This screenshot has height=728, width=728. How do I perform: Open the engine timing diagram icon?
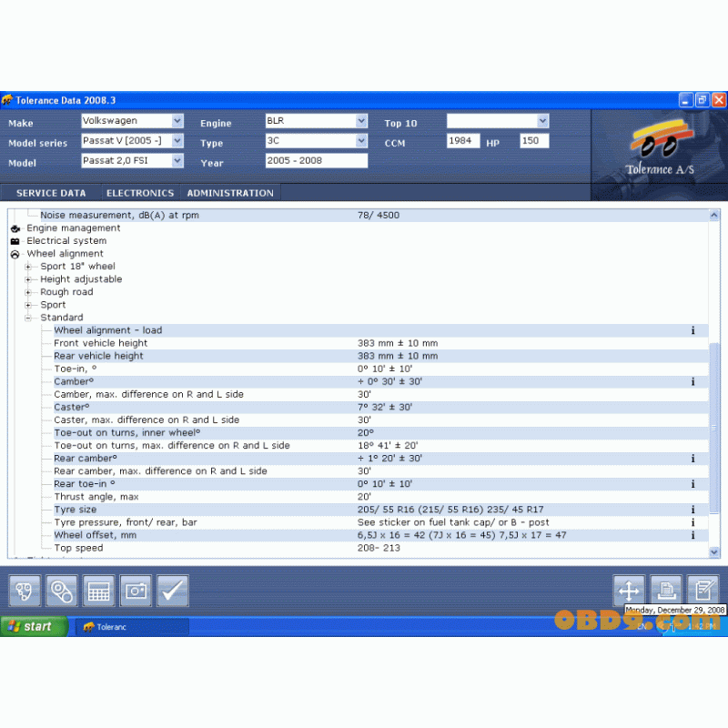tap(25, 591)
